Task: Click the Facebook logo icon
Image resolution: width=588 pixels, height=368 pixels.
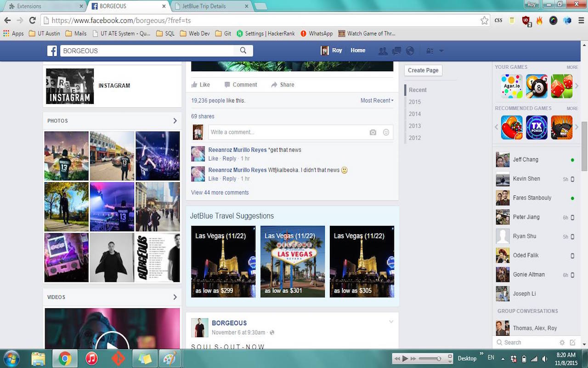Action: 52,51
